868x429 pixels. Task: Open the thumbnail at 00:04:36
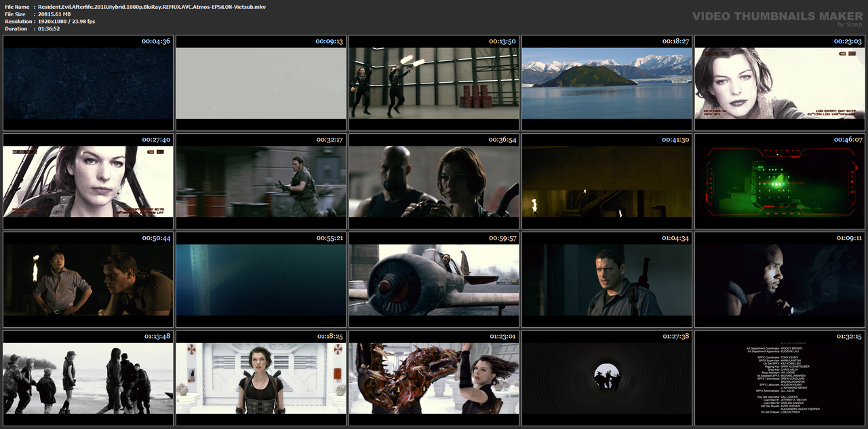click(88, 83)
